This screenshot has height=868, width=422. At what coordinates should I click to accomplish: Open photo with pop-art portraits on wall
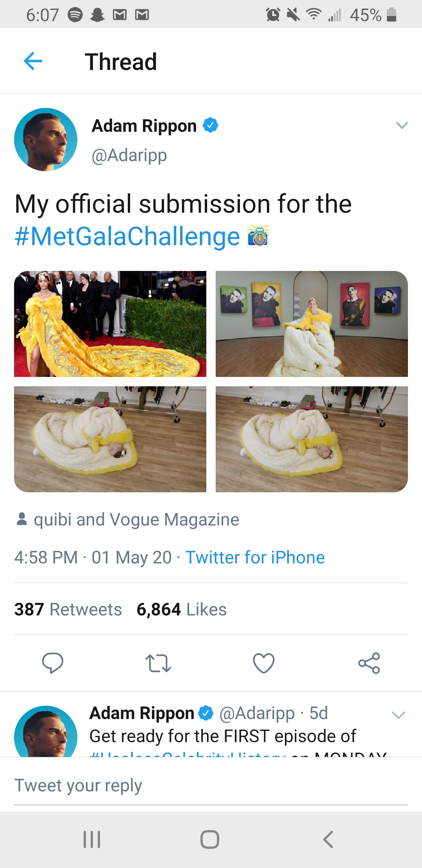[x=312, y=324]
